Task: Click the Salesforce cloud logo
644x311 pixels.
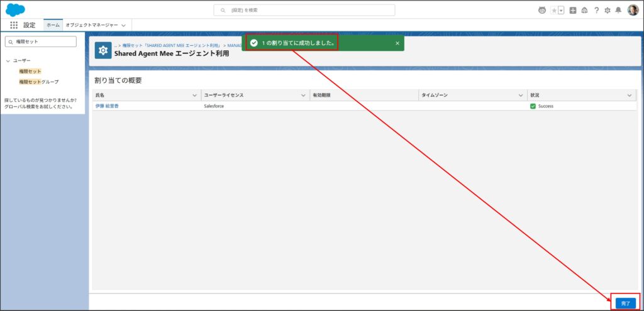Action: 15,9
